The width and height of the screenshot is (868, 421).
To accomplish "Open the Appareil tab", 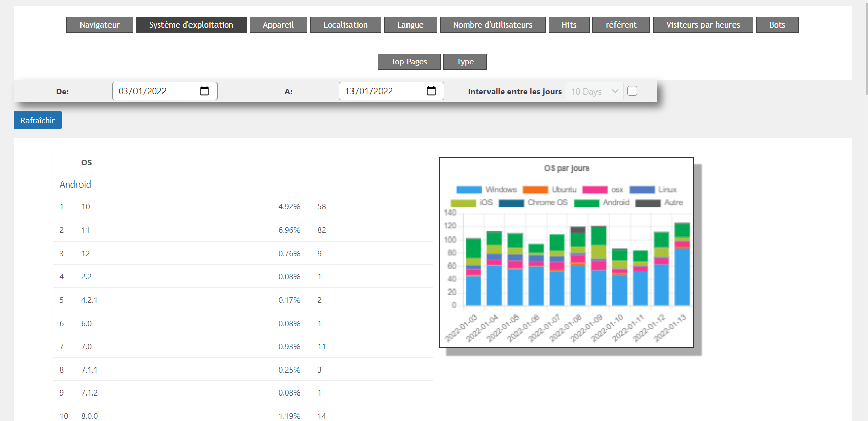I will point(278,25).
